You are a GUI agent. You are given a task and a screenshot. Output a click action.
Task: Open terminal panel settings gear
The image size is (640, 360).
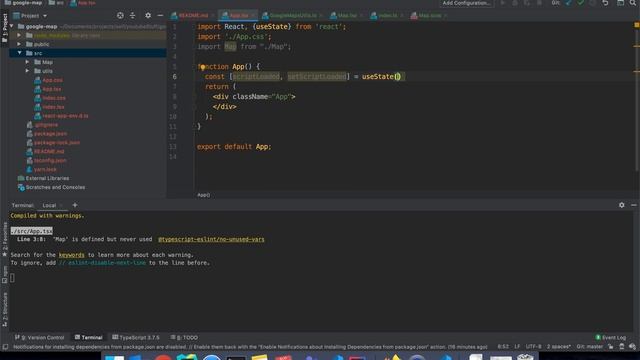[x=621, y=205]
